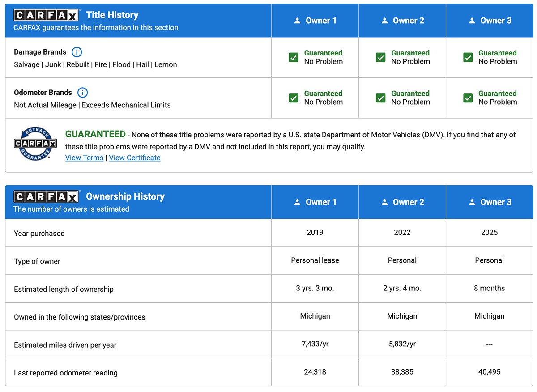
Task: Click the CARFAX logo in Ownership History
Action: tap(46, 196)
